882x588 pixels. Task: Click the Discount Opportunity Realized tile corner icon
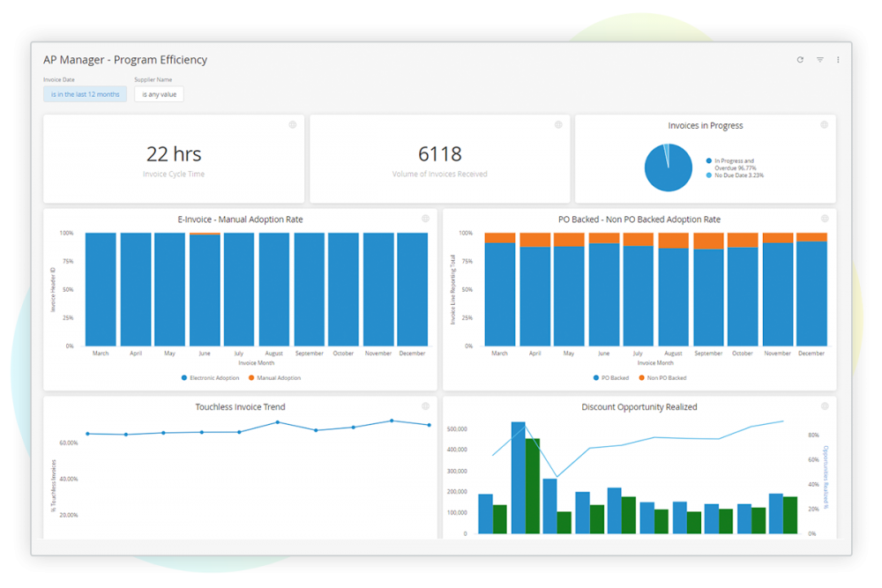coord(825,406)
